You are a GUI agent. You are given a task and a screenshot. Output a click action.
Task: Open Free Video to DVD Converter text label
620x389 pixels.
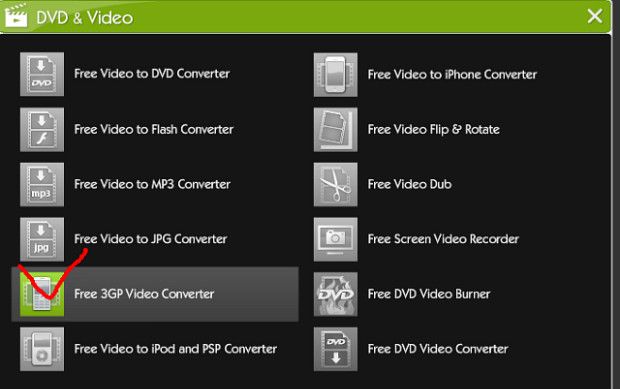click(152, 74)
